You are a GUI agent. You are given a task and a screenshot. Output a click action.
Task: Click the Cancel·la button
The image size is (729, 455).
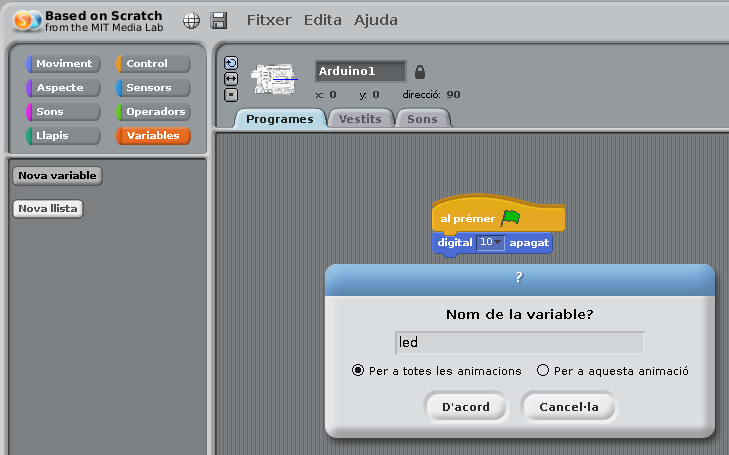tap(569, 407)
